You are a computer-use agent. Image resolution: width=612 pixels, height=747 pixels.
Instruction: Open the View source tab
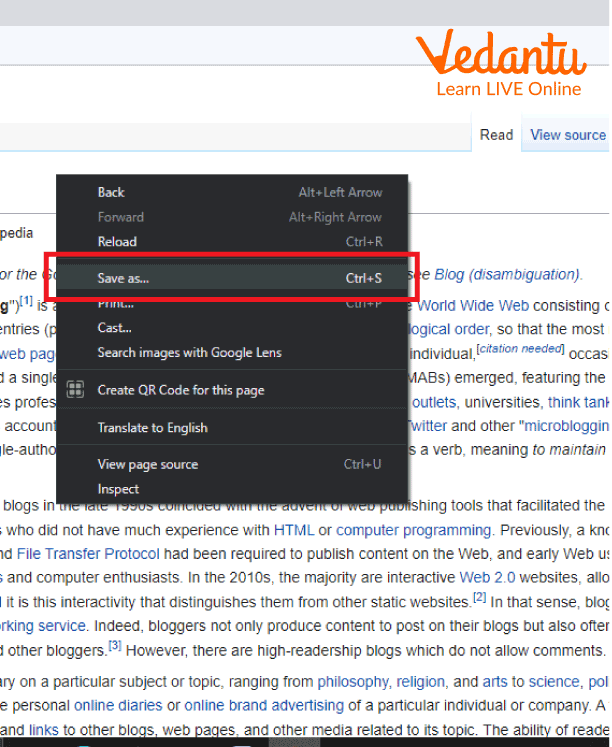coord(567,135)
